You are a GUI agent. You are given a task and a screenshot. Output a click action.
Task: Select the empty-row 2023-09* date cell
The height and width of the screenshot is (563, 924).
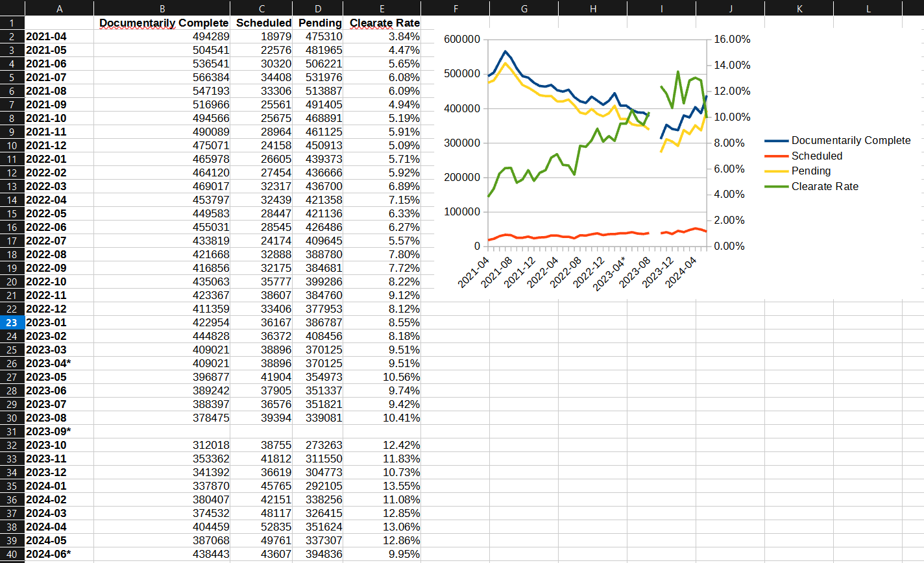60,431
